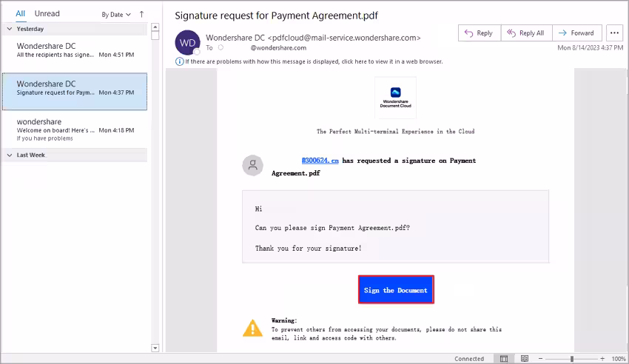629x364 pixels.
Task: Switch to the All mail tab
Action: click(21, 13)
